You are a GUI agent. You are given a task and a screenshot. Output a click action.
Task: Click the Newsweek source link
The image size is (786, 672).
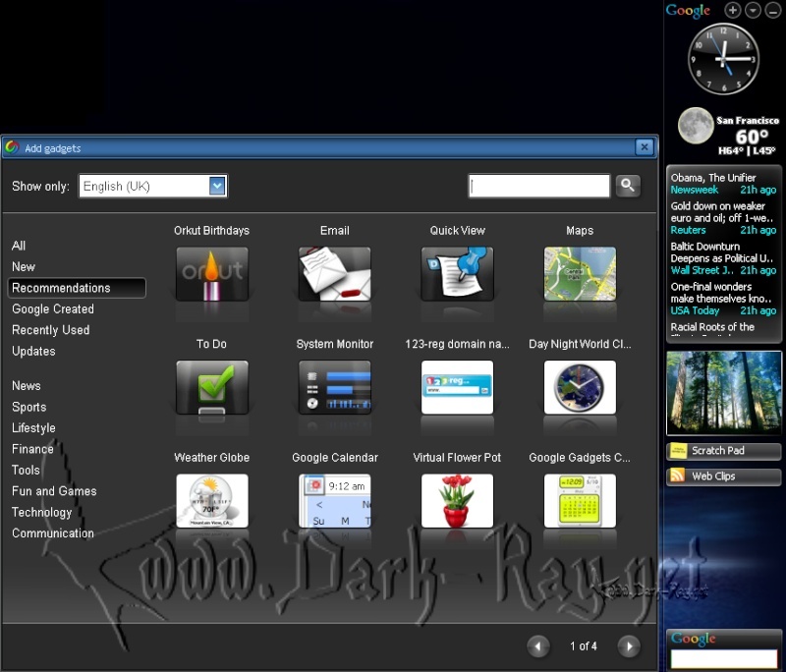[695, 190]
